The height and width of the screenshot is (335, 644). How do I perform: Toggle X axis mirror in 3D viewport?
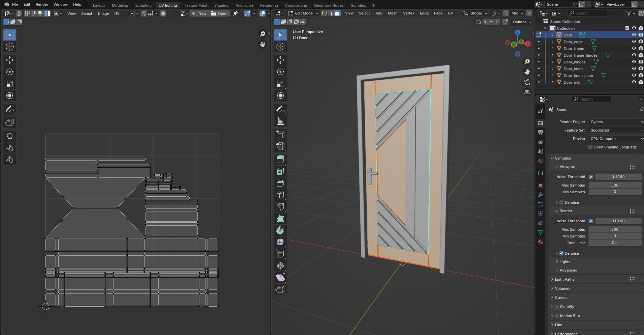[x=485, y=22]
